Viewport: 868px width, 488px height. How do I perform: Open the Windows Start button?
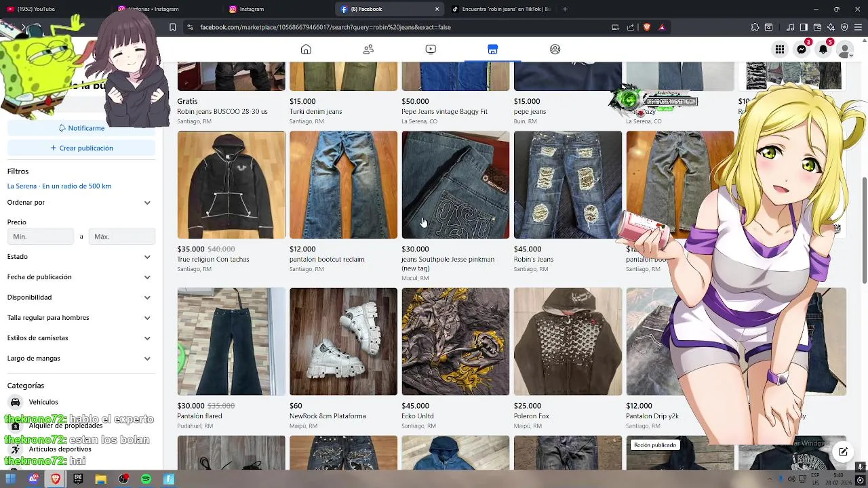tap(11, 479)
